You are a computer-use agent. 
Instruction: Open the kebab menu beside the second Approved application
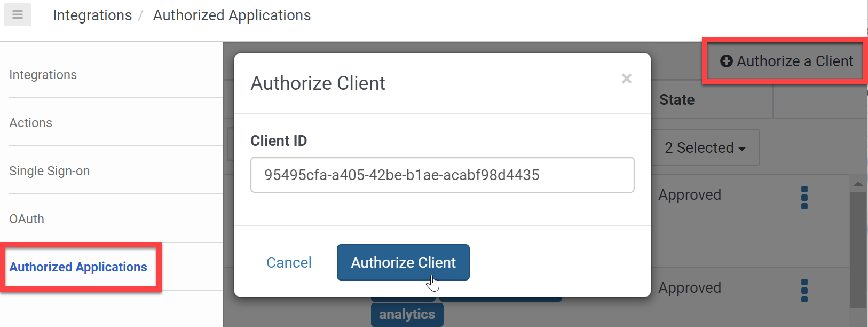point(804,290)
